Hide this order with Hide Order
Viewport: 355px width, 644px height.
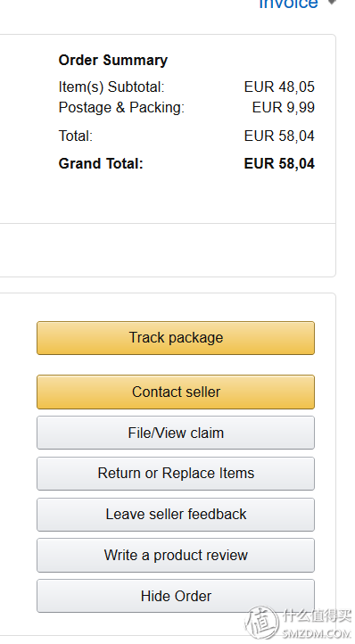[176, 596]
